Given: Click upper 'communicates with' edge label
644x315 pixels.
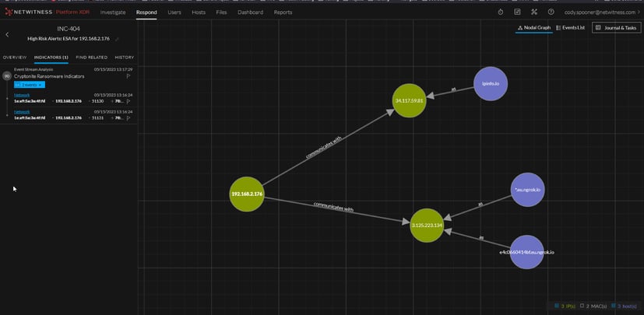Looking at the screenshot, I should coord(324,148).
